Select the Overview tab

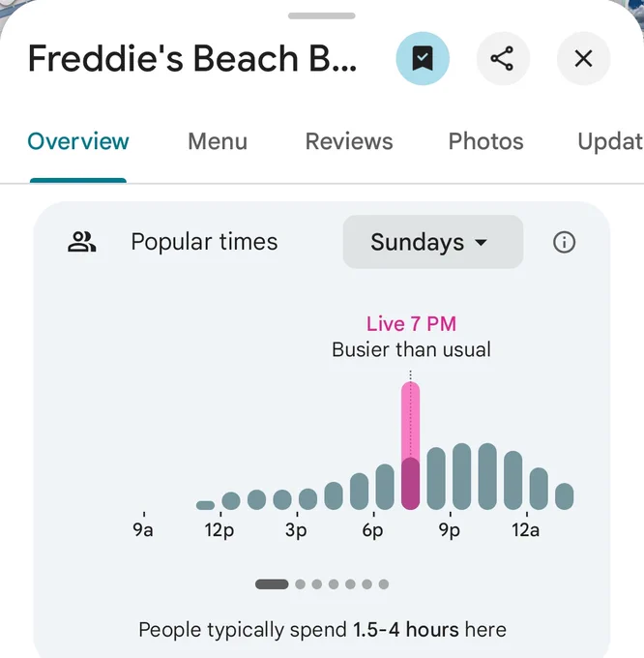(78, 141)
